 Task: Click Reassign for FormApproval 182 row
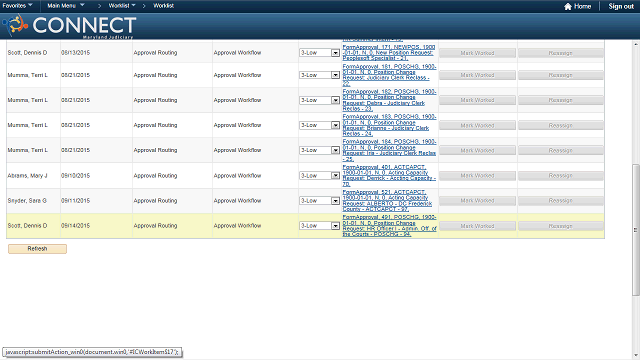(560, 100)
